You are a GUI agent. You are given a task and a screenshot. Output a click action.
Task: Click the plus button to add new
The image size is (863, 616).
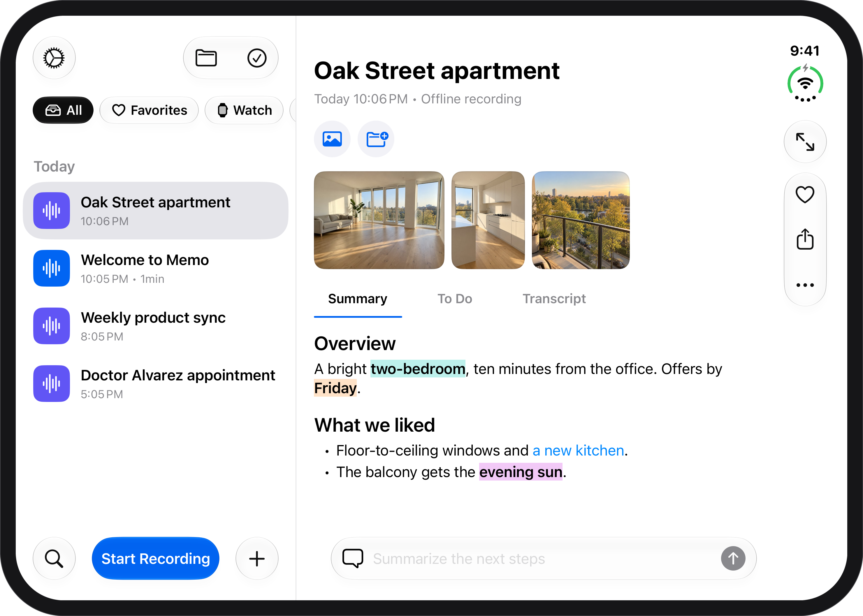(257, 558)
